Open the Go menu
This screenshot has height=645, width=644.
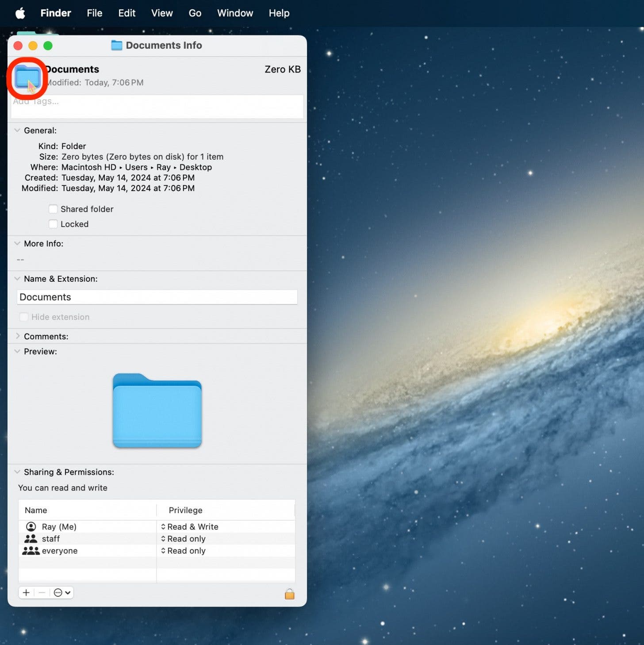pyautogui.click(x=195, y=13)
